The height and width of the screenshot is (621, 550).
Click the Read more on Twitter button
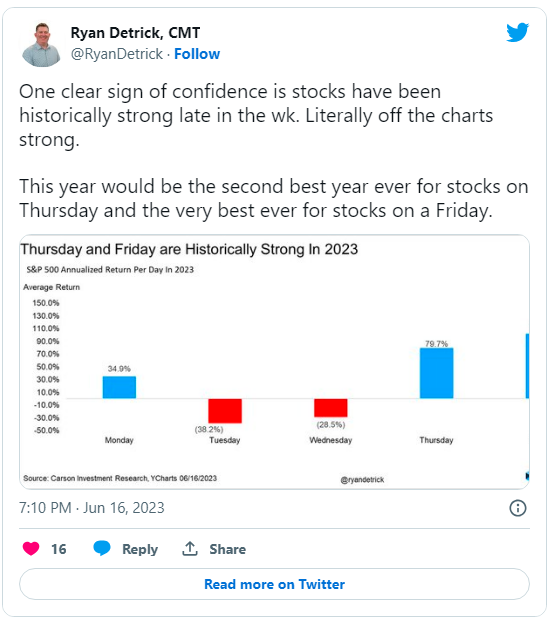point(274,584)
